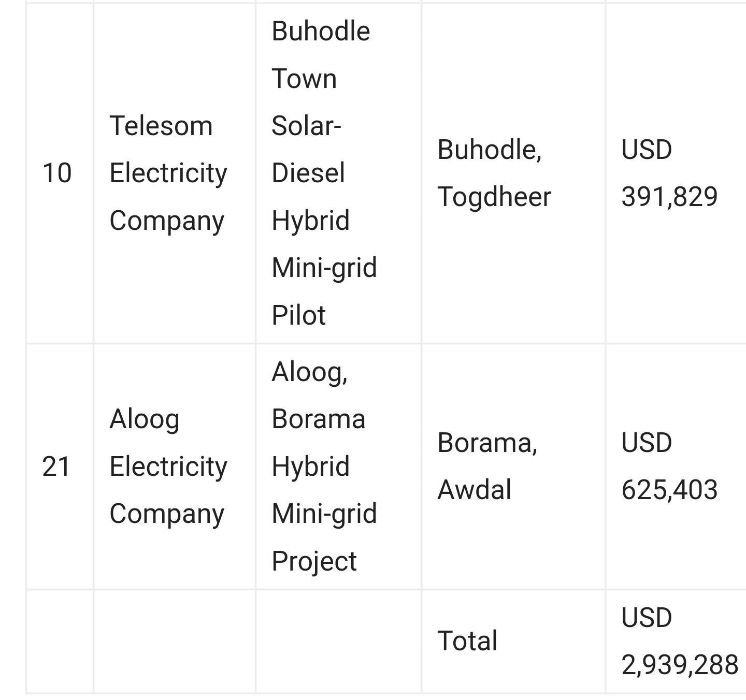Screen dimensions: 746x700
Task: Select Borama, Awdal location cell
Action: pyautogui.click(x=513, y=466)
